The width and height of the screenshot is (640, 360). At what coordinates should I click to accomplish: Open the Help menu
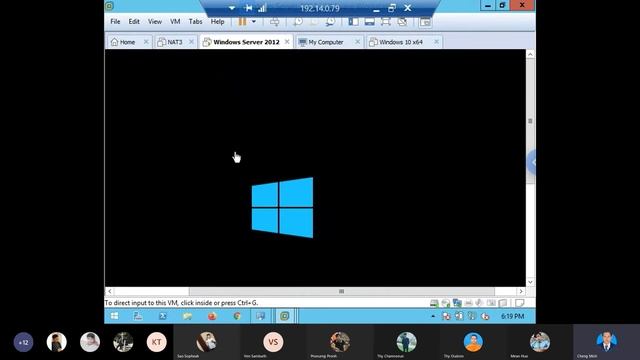coord(217,22)
